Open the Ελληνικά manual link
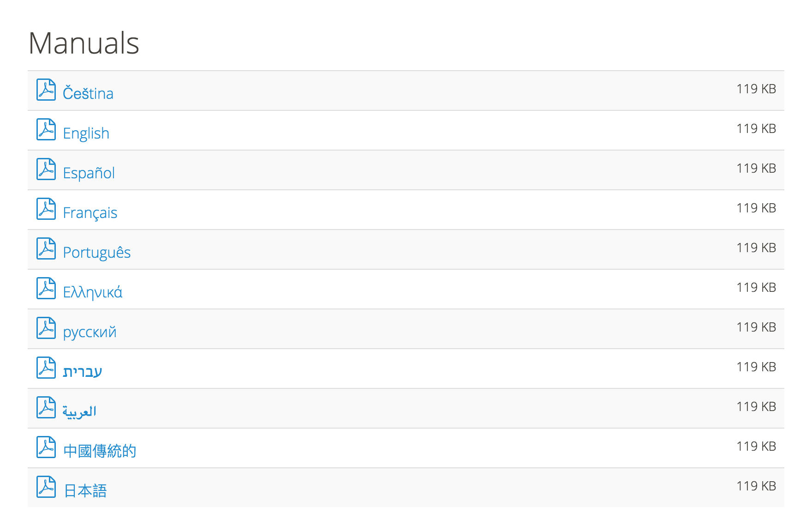 pyautogui.click(x=93, y=292)
